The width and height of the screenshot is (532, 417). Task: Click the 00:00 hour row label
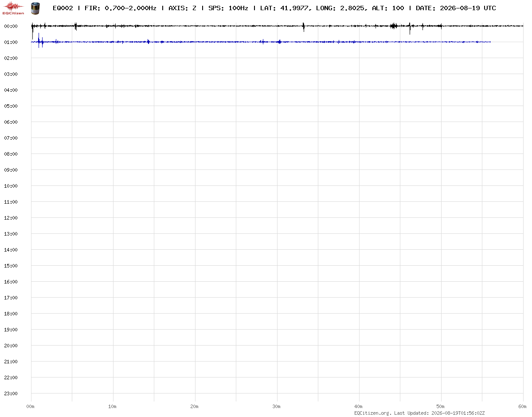point(10,26)
